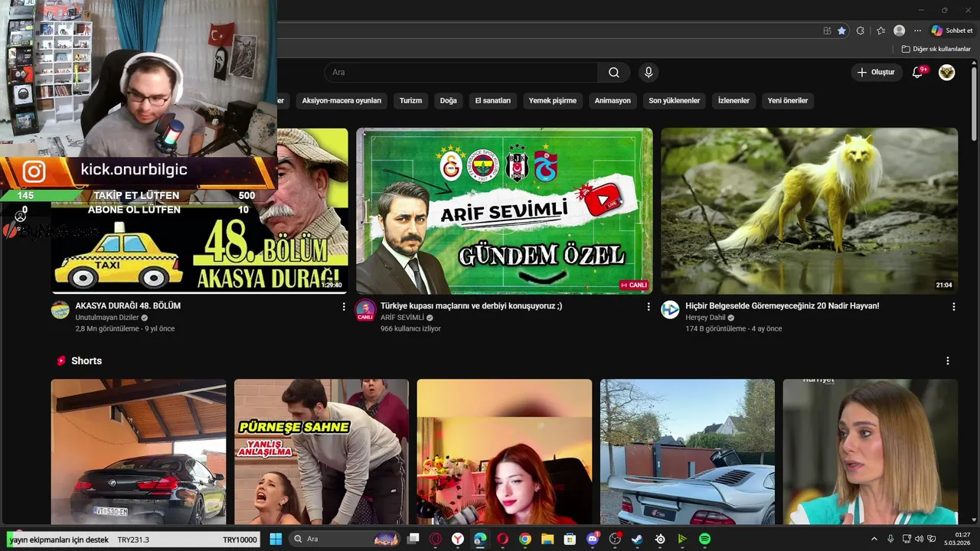Open Hiçbir Belgeselde Göremeyeceğiniz 20 Nadir Hayvan title
Viewport: 980px width, 551px height.
point(782,305)
